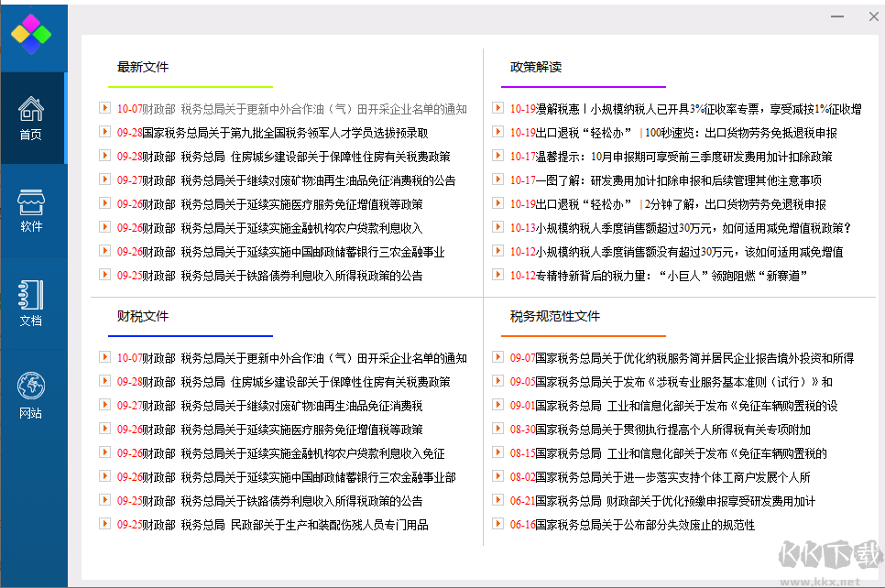
Task: Click the orange arrow bullet before 10-07财政部 notice
Action: 104,107
